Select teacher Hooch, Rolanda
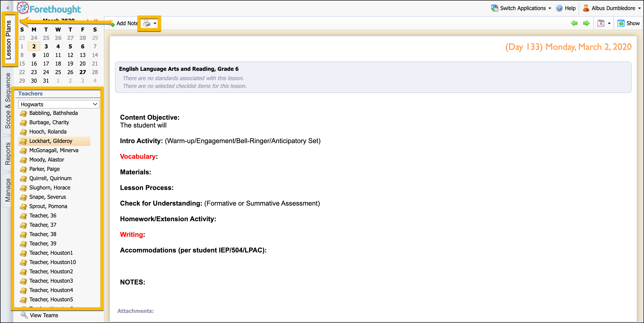This screenshot has height=323, width=644. pyautogui.click(x=48, y=132)
